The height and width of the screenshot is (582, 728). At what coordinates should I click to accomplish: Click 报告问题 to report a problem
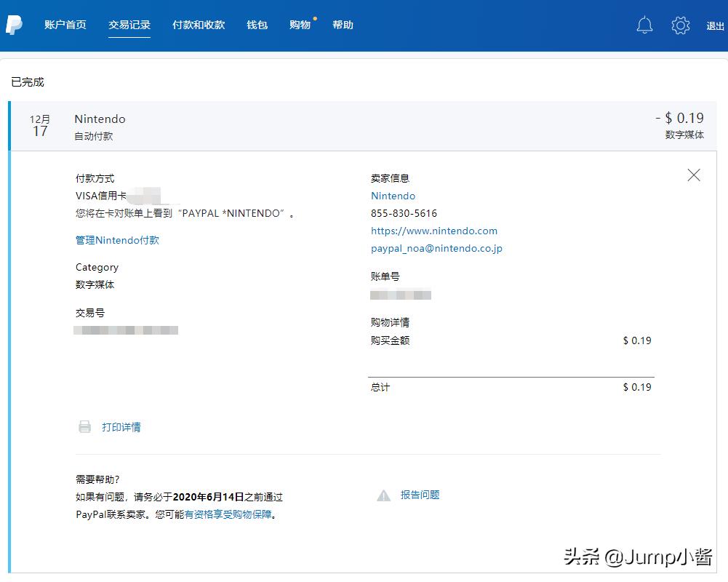pyautogui.click(x=420, y=495)
